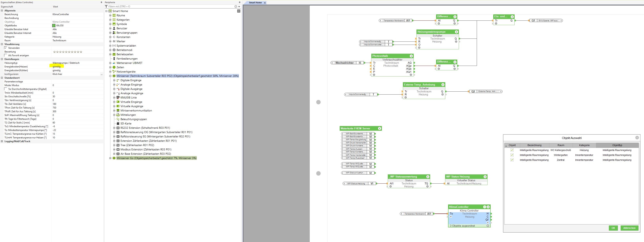The width and height of the screenshot is (644, 242).
Task: Click pin icon of Peripherie panel
Action: 240,2
